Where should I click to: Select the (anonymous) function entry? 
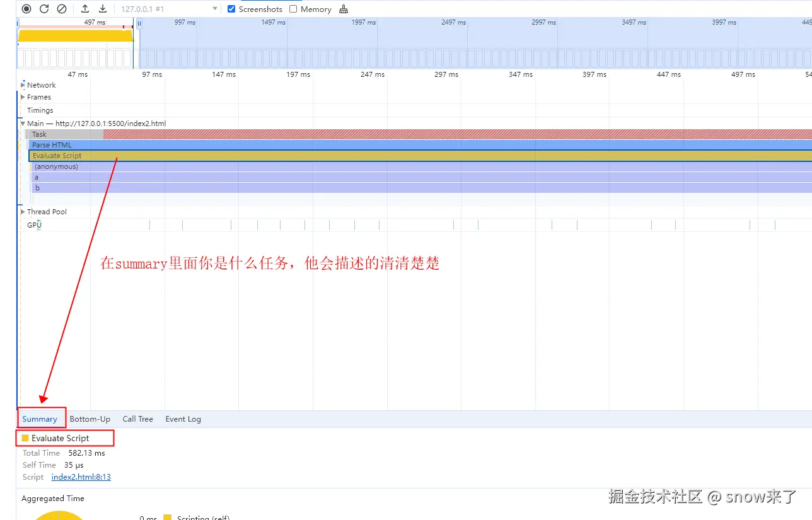[422, 166]
